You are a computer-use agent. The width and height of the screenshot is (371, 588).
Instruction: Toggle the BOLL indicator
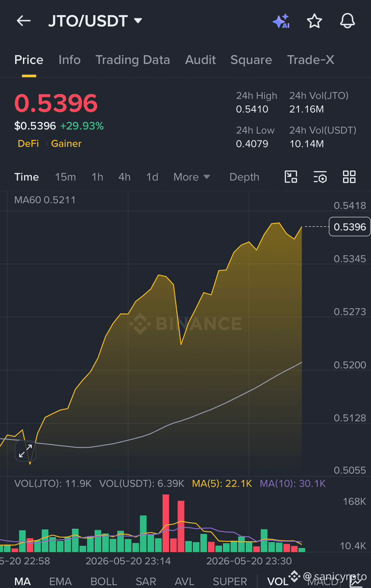pos(104,582)
